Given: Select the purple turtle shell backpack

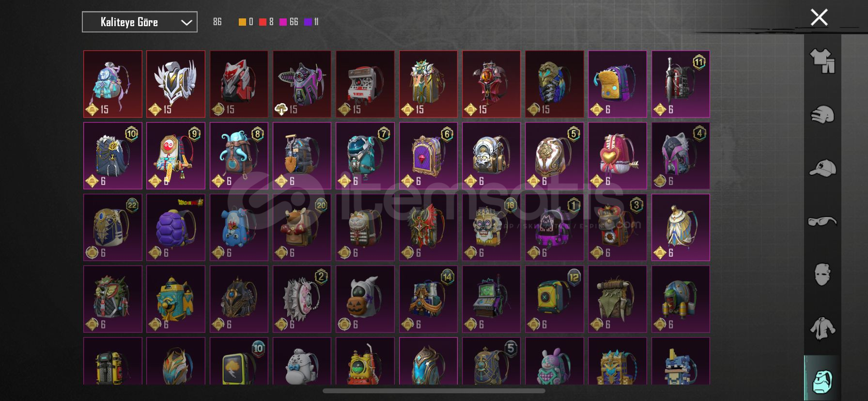Looking at the screenshot, I should click(x=175, y=227).
